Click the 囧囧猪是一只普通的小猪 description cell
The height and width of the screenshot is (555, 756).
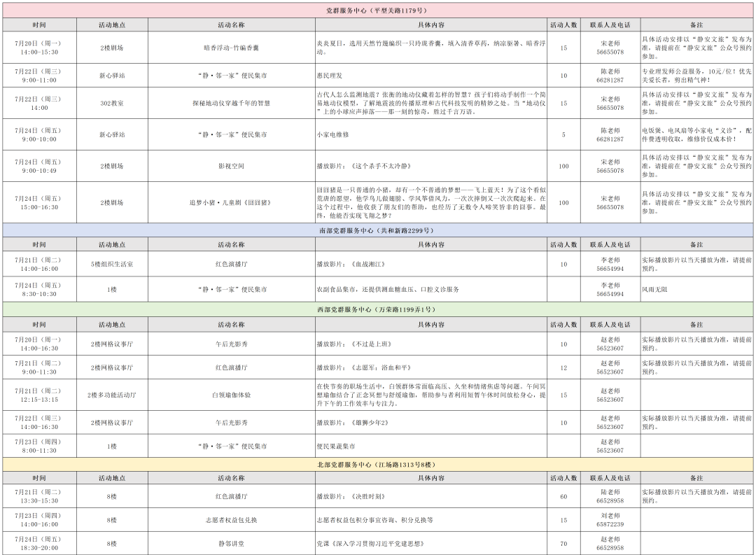coord(431,202)
